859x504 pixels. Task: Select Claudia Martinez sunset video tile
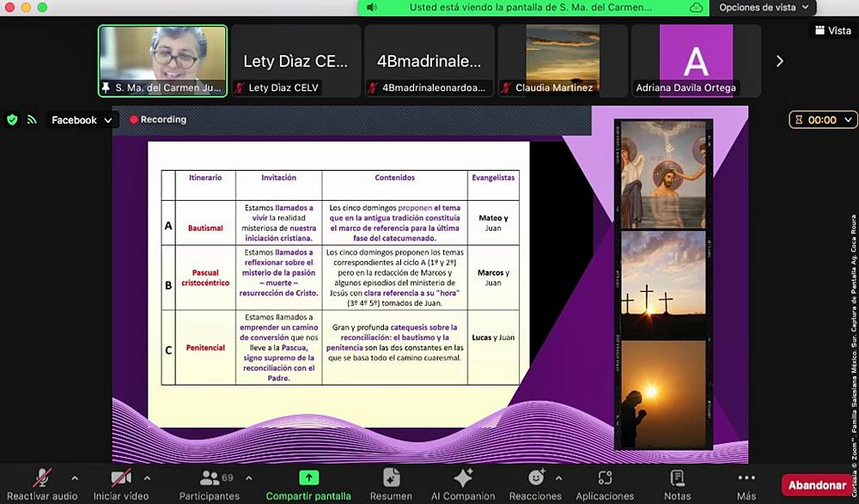click(x=563, y=61)
